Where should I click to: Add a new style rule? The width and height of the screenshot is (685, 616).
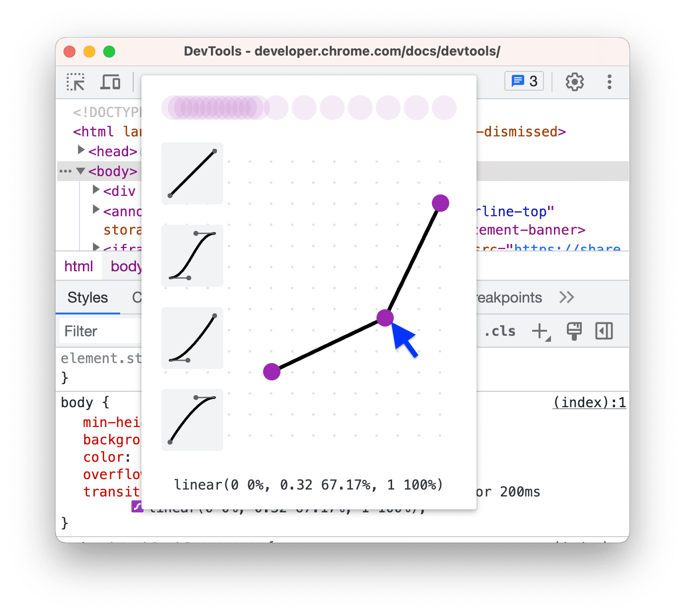541,331
